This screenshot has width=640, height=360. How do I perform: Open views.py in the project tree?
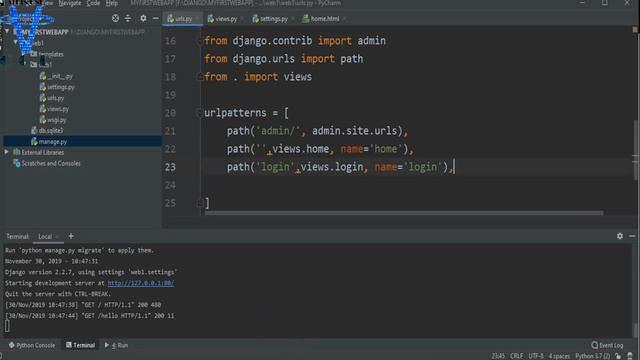(58, 109)
